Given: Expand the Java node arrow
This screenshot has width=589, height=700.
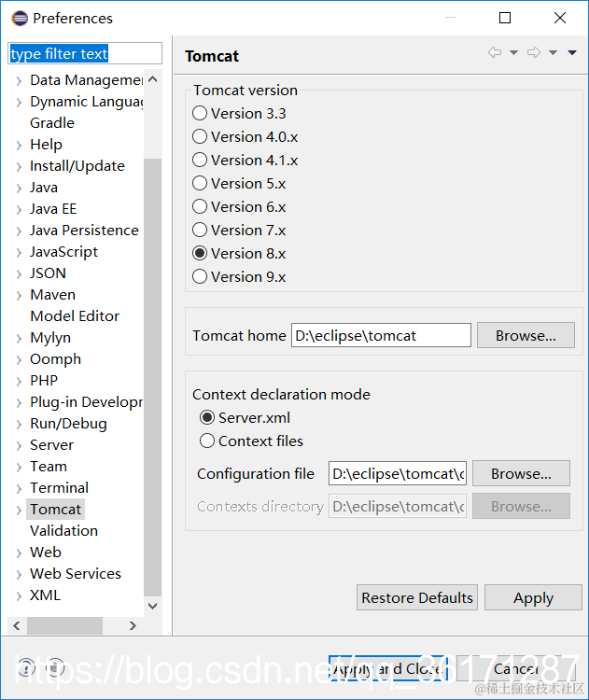Looking at the screenshot, I should pyautogui.click(x=19, y=188).
